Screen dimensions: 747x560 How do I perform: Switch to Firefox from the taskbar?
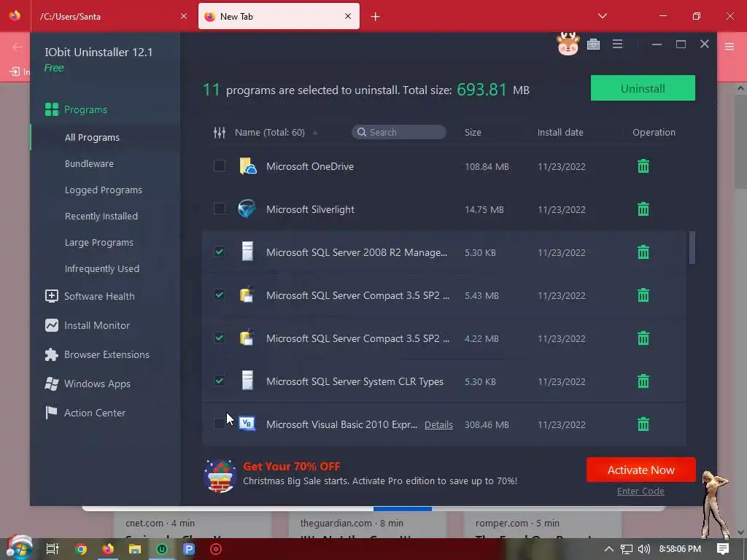[x=108, y=549]
